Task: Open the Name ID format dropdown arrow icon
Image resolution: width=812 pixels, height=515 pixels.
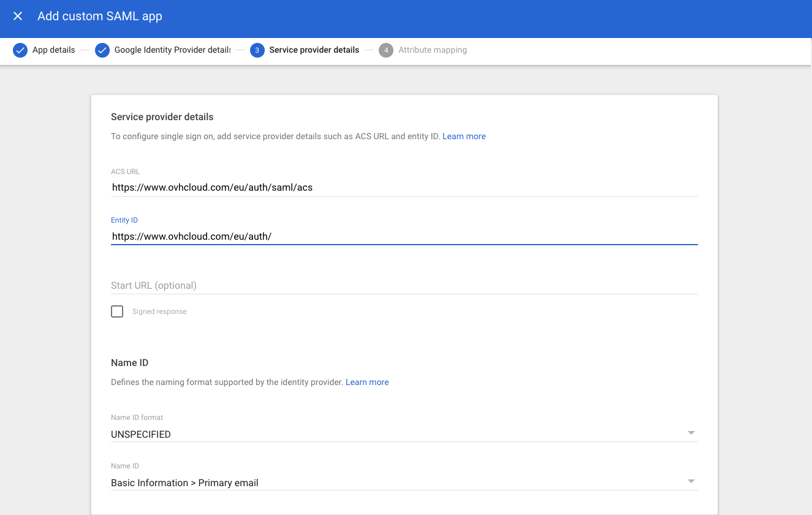Action: (691, 433)
